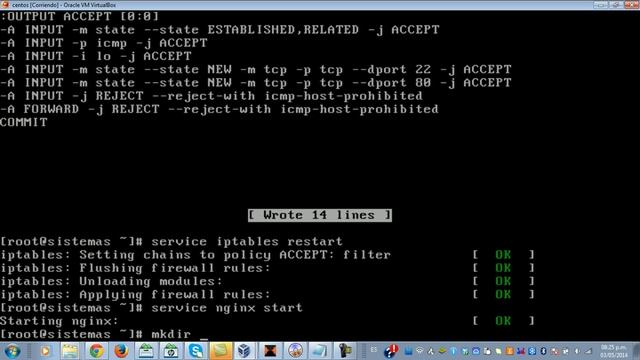Switch to the VirtualBox cube taskbar icon
640x360 pixels.
point(244,351)
